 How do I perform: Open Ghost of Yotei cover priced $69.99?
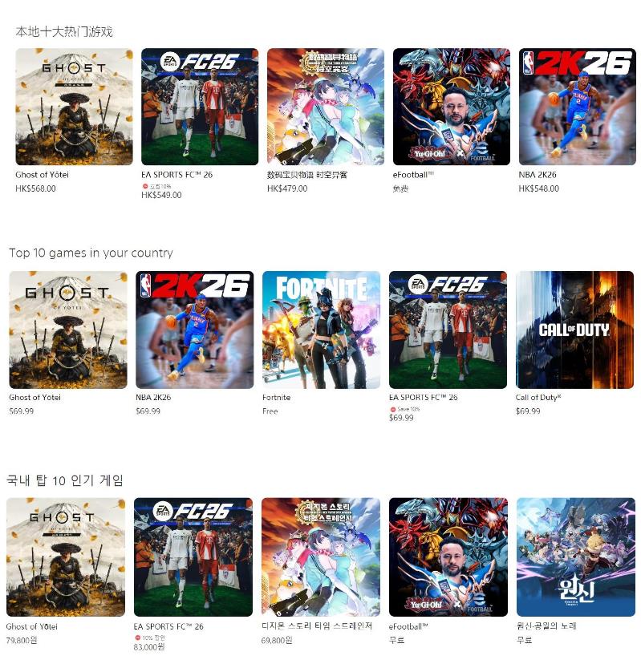pyautogui.click(x=68, y=330)
